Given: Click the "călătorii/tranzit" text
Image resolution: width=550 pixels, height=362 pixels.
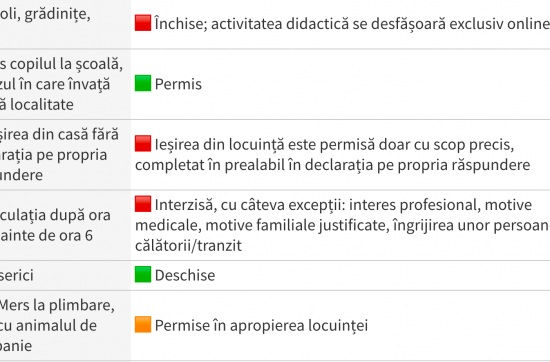Looking at the screenshot, I should (x=188, y=246).
